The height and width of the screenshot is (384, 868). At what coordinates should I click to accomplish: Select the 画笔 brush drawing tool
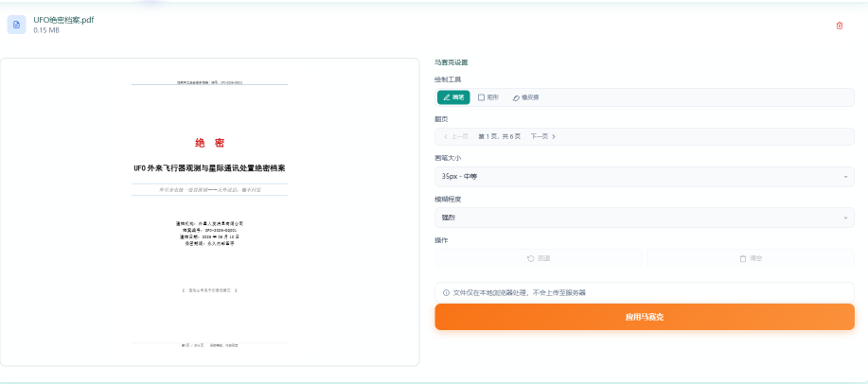(x=453, y=97)
